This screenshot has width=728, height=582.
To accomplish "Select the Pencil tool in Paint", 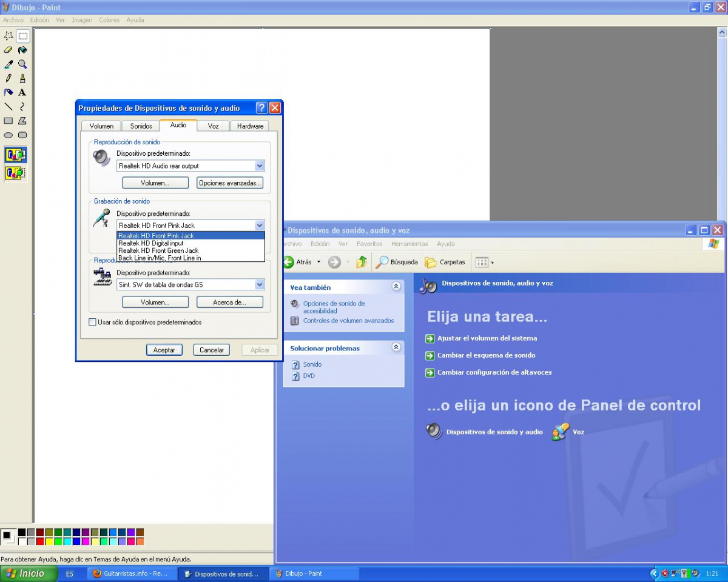I will (x=8, y=78).
